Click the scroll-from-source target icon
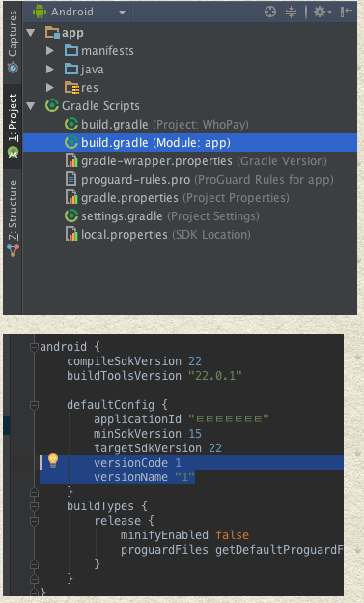364x603 pixels. click(x=270, y=12)
